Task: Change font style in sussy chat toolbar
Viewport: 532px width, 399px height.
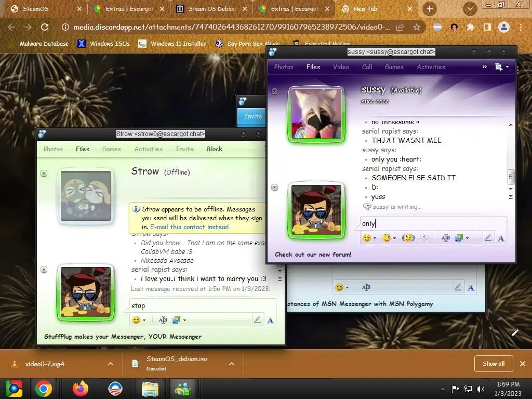Action: (445, 238)
